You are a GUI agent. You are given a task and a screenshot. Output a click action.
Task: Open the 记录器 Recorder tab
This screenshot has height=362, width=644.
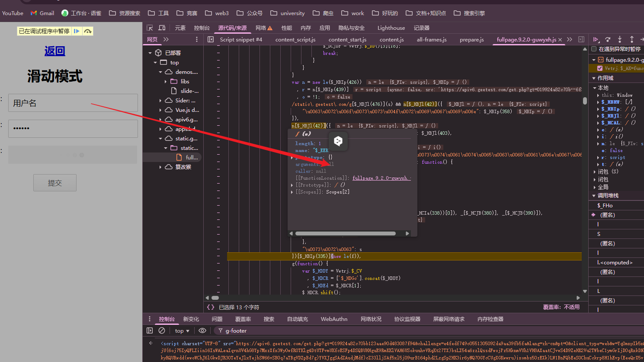point(422,28)
